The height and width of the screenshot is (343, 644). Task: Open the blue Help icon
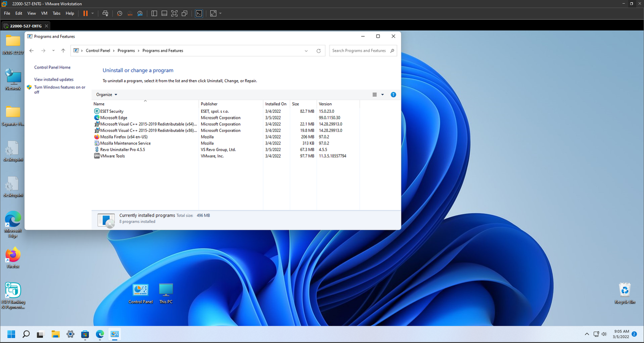393,95
